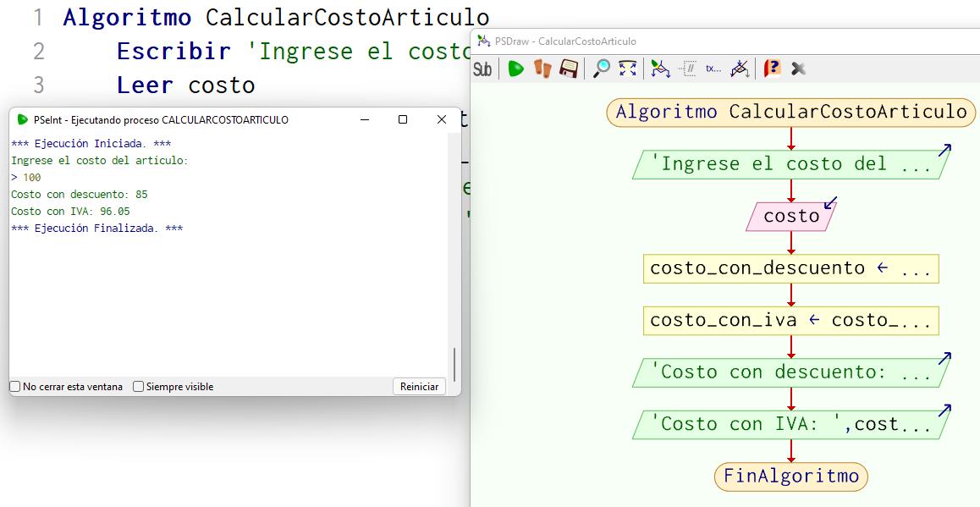Enable 'No cerrar esta ventana' checkbox
This screenshot has width=980, height=507.
click(15, 387)
